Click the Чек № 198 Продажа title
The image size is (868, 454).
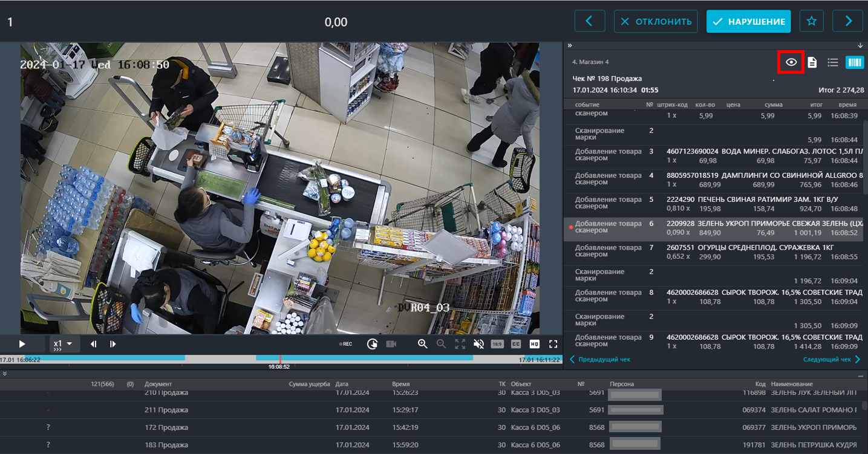pyautogui.click(x=607, y=79)
